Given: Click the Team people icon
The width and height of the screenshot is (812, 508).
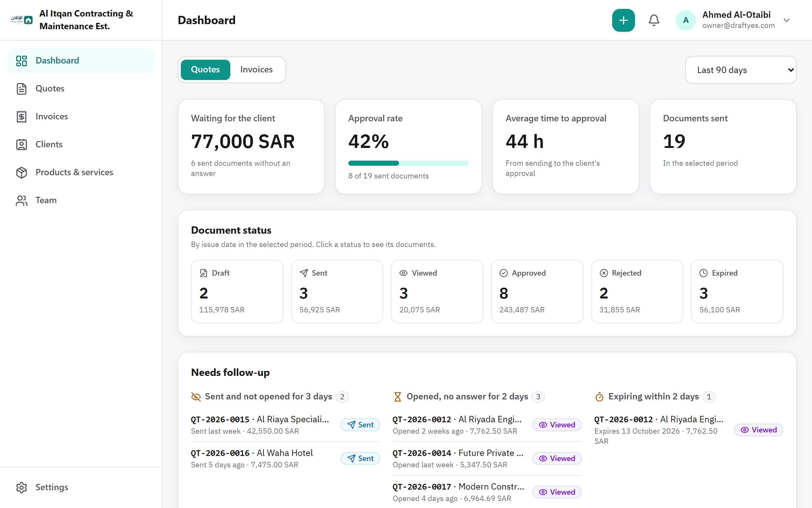Looking at the screenshot, I should [x=22, y=200].
